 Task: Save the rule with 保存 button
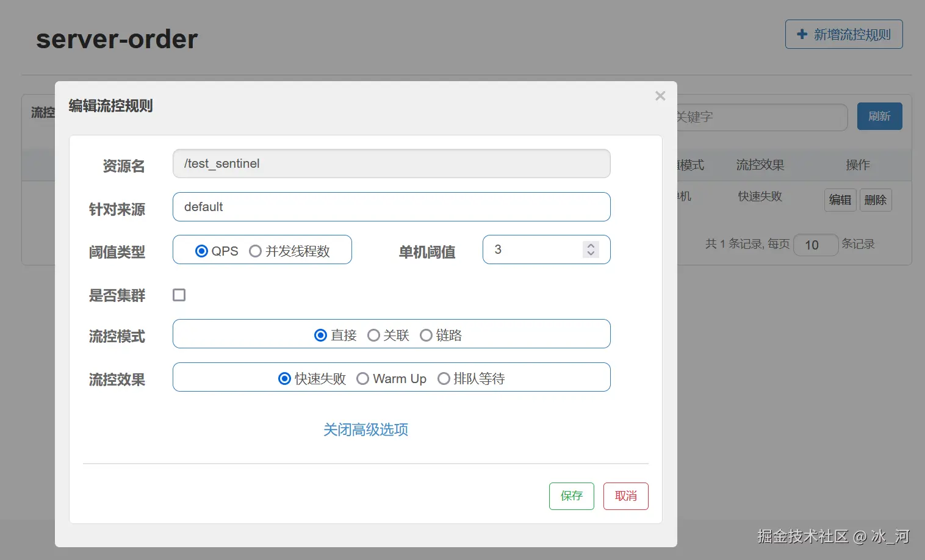pos(572,496)
